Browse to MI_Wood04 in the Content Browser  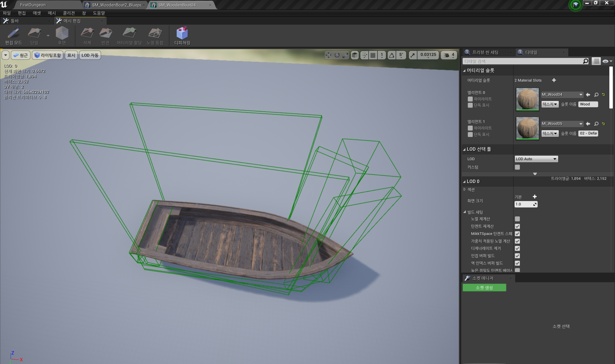tap(596, 95)
